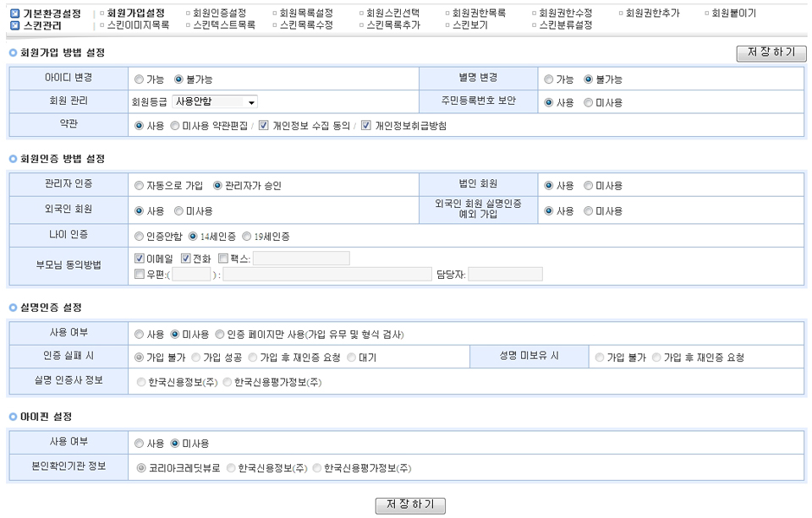The width and height of the screenshot is (812, 518).
Task: Check the 우편 checkbox
Action: [x=140, y=274]
